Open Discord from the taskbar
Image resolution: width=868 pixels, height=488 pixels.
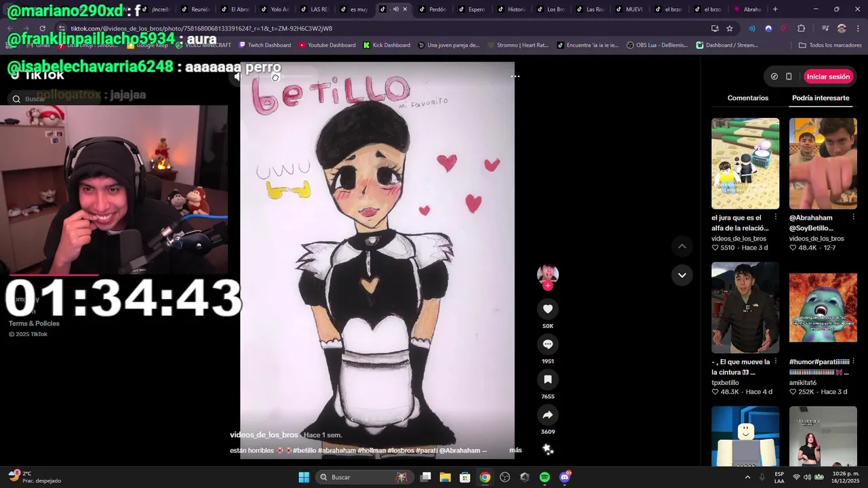click(x=565, y=477)
